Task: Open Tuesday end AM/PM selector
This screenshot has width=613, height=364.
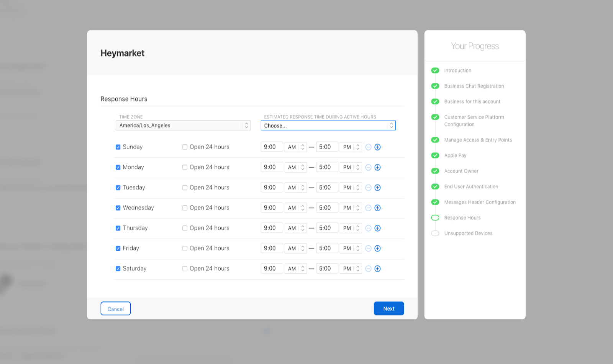Action: coord(351,188)
